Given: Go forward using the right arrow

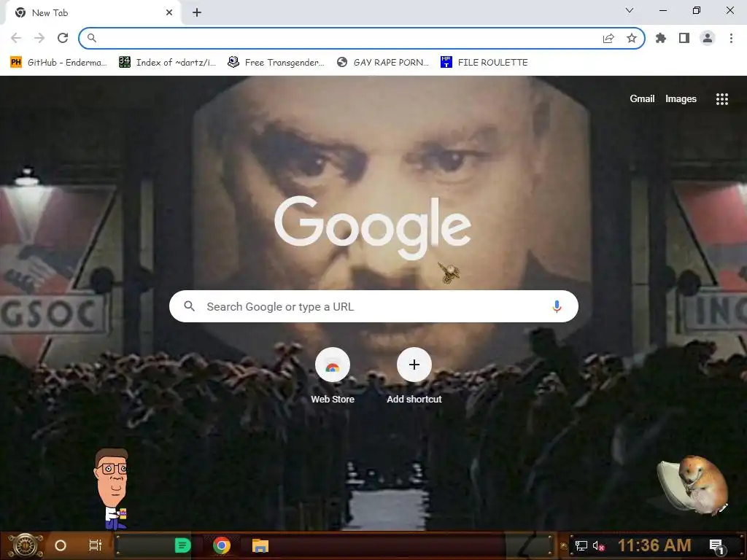Looking at the screenshot, I should (39, 38).
